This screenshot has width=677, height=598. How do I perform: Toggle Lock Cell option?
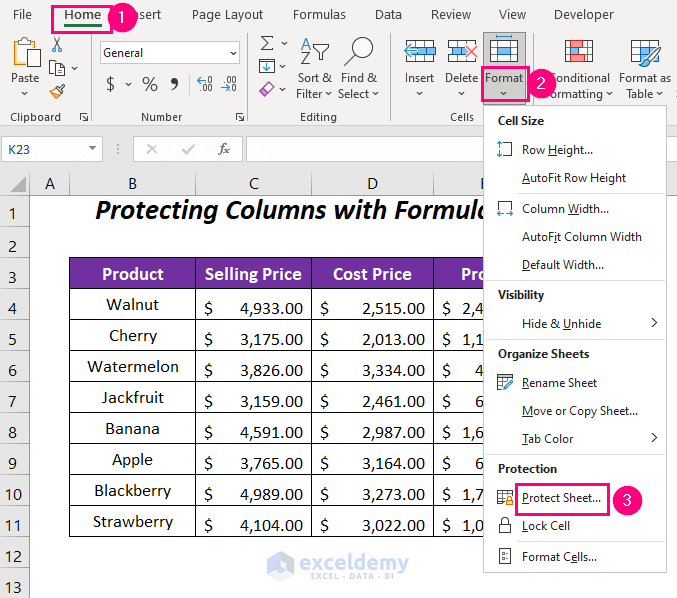[575, 526]
